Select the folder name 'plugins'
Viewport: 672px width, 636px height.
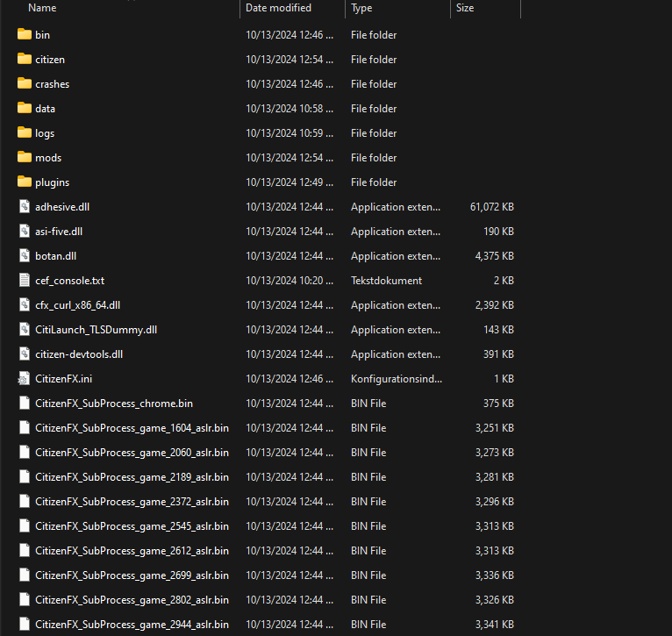tap(53, 182)
